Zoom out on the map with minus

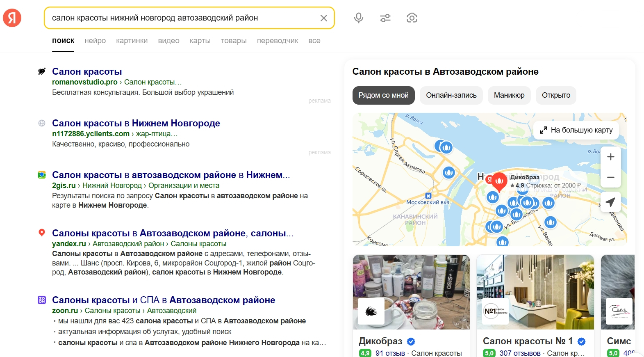coord(611,177)
